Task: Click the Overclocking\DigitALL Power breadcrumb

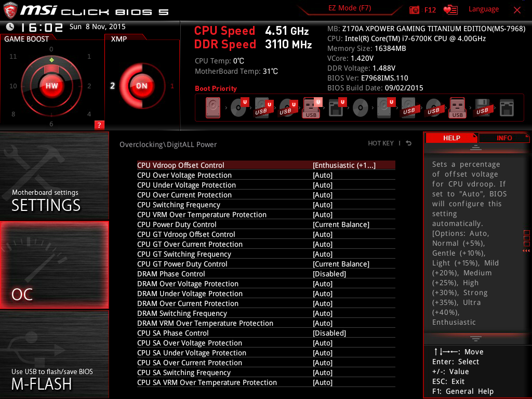Action: [168, 144]
